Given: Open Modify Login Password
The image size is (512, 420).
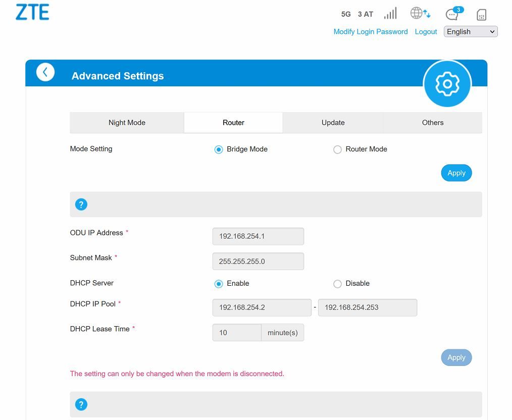Looking at the screenshot, I should click(370, 31).
